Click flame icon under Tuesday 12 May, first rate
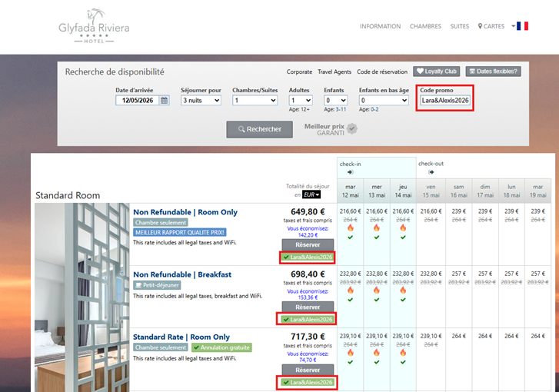 pyautogui.click(x=351, y=228)
